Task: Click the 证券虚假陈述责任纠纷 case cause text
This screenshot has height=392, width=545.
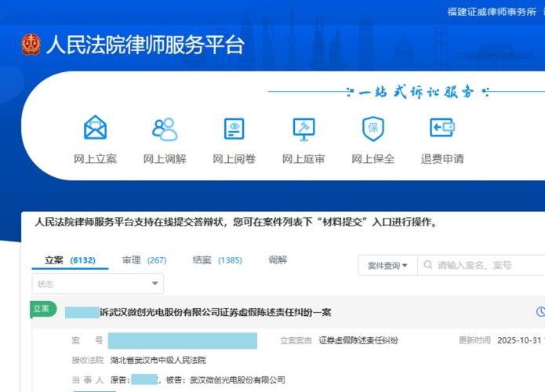Action: pos(358,340)
